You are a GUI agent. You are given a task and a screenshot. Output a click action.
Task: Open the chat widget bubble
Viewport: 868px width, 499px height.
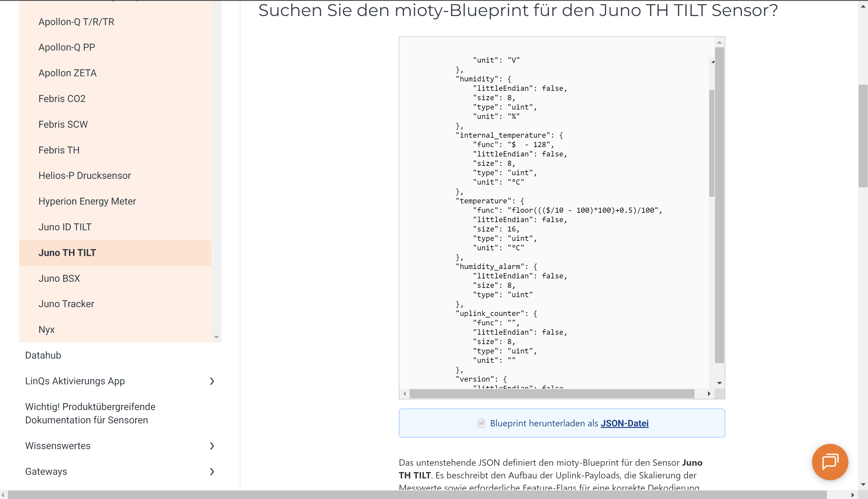click(x=830, y=462)
